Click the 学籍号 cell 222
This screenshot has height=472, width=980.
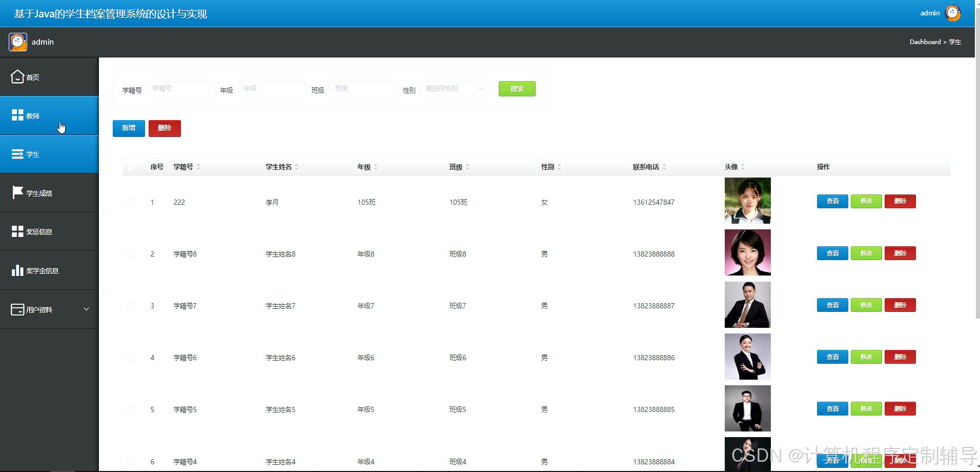point(179,202)
